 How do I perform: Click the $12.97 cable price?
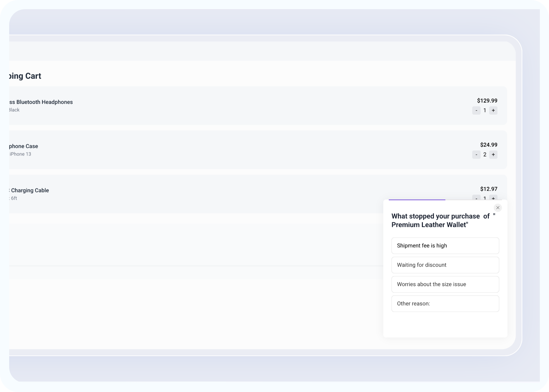489,189
